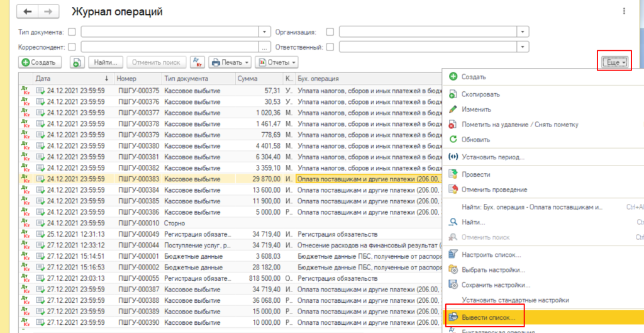Click the Дата column header to sort

[69, 79]
